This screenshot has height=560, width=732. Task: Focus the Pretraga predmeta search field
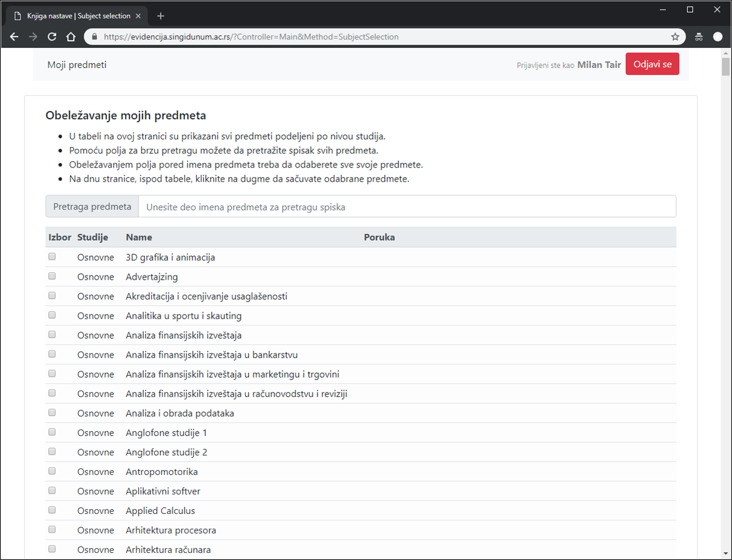coord(407,207)
